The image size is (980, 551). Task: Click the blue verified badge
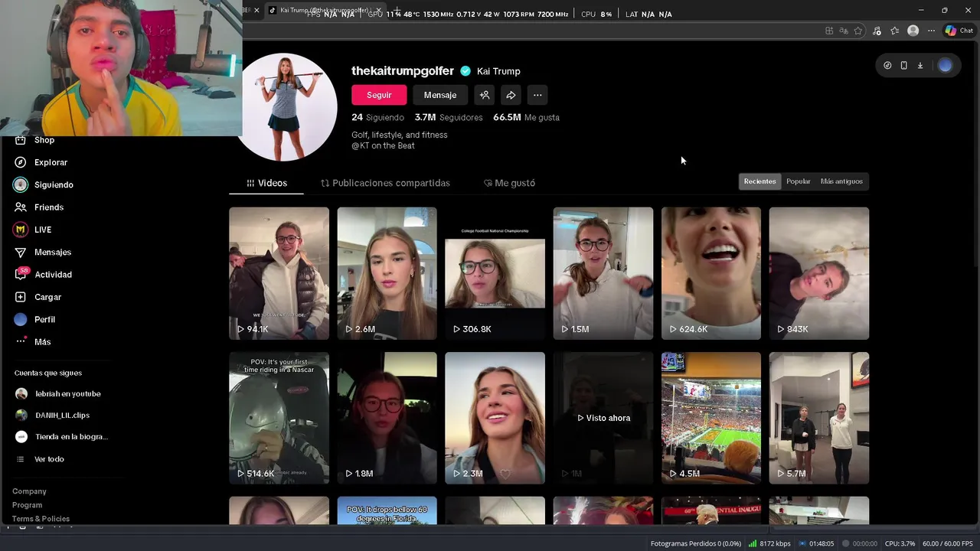[x=465, y=71]
